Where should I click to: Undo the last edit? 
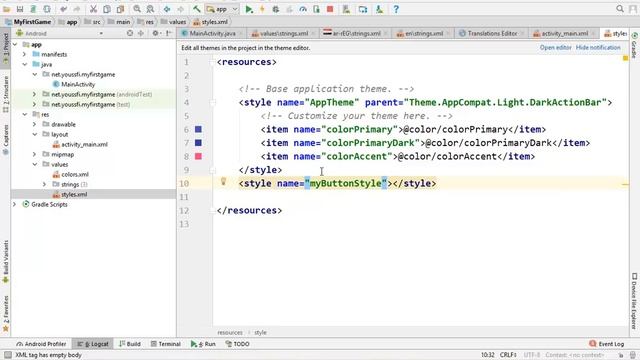click(x=63, y=9)
